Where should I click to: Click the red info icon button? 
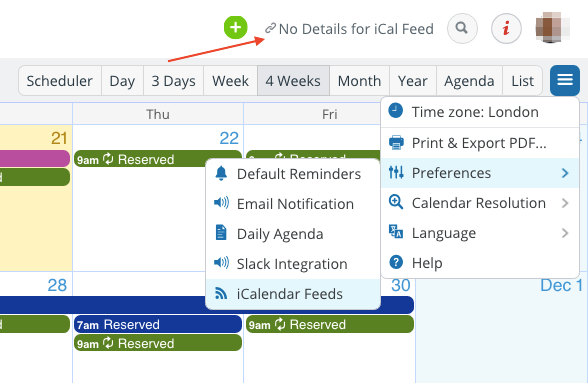coord(506,28)
